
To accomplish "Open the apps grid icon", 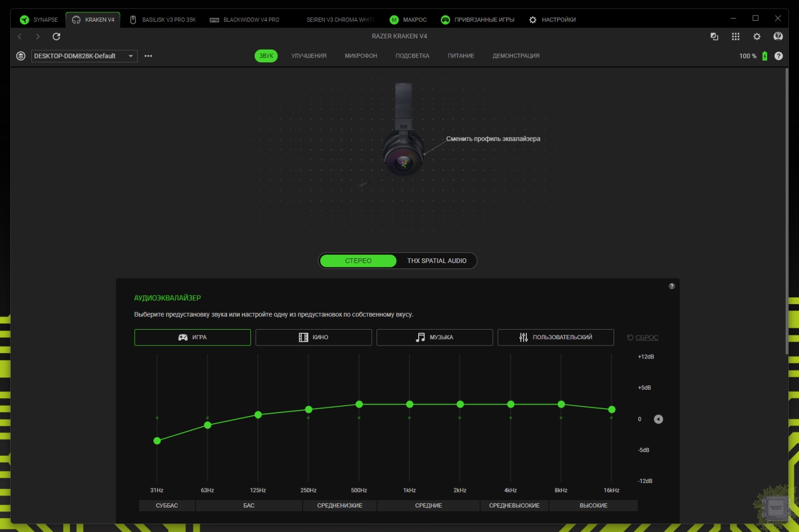I will [736, 36].
